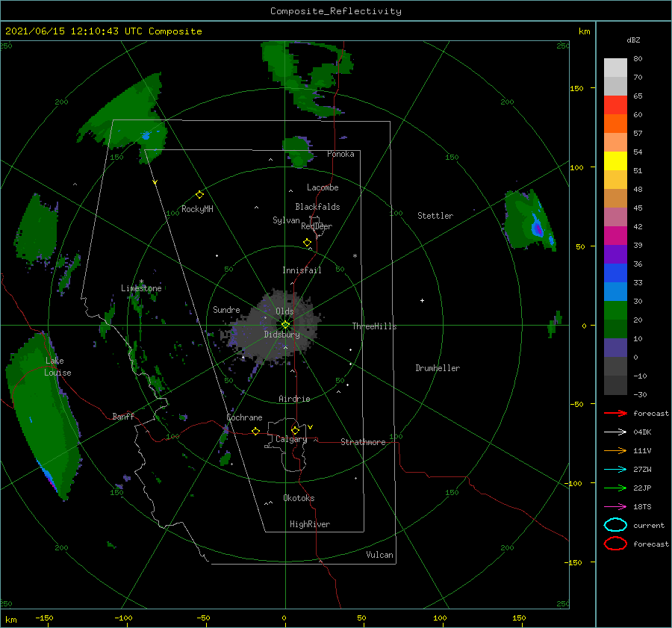Click the yellow diamond marker near RockyMH

(x=199, y=195)
